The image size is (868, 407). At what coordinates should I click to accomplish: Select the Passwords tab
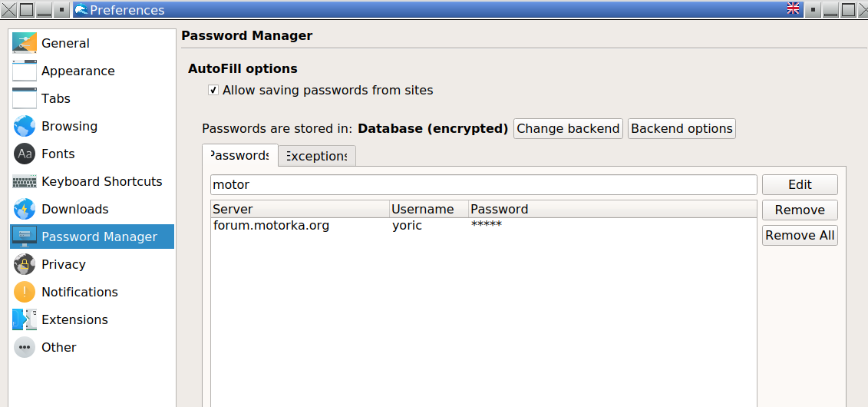(239, 156)
